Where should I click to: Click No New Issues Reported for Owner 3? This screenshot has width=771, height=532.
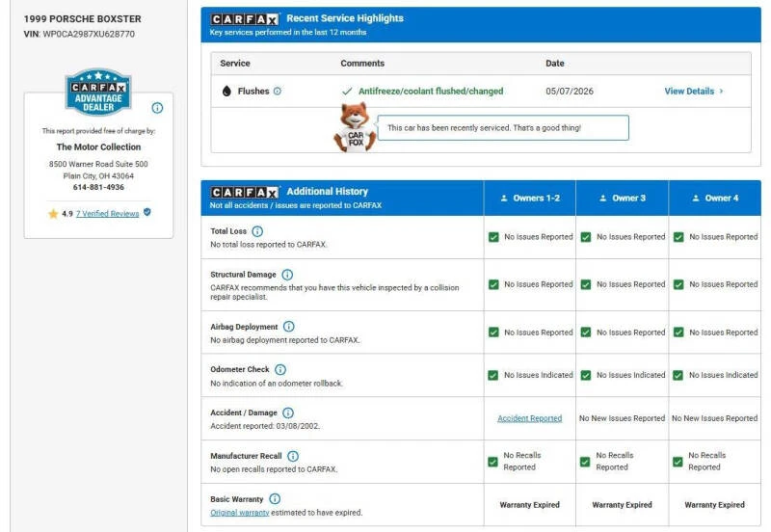pyautogui.click(x=622, y=418)
